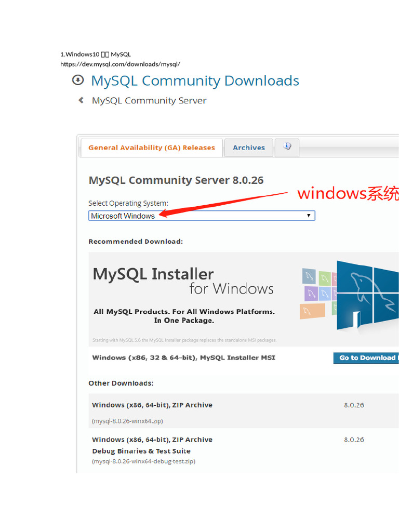Select the mysql-8.0.26-winx64-debug-test.zip file name
This screenshot has width=399, height=532.
(143, 461)
